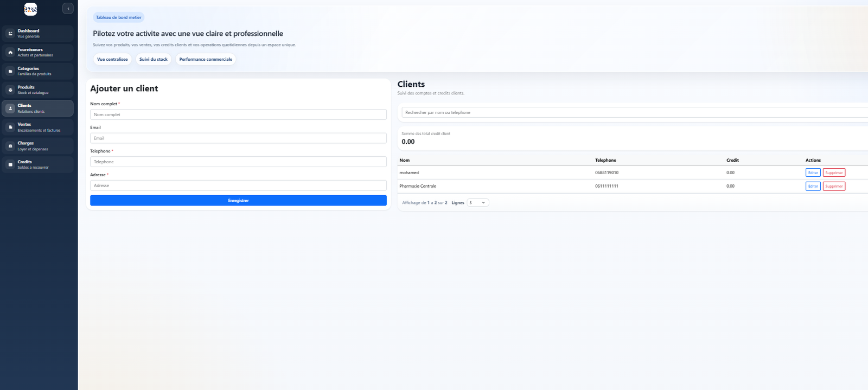Click the Vue centralisee pill
Image resolution: width=868 pixels, height=390 pixels.
click(x=112, y=59)
